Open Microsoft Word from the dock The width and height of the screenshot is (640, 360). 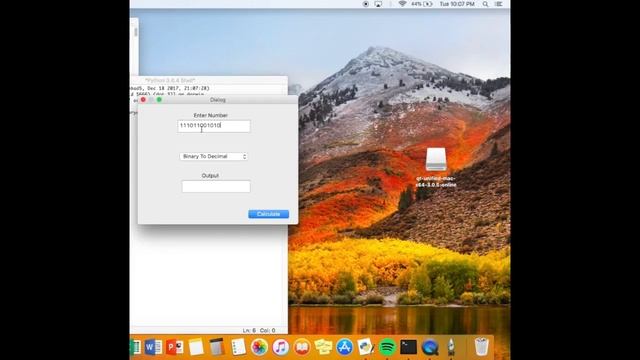click(153, 347)
